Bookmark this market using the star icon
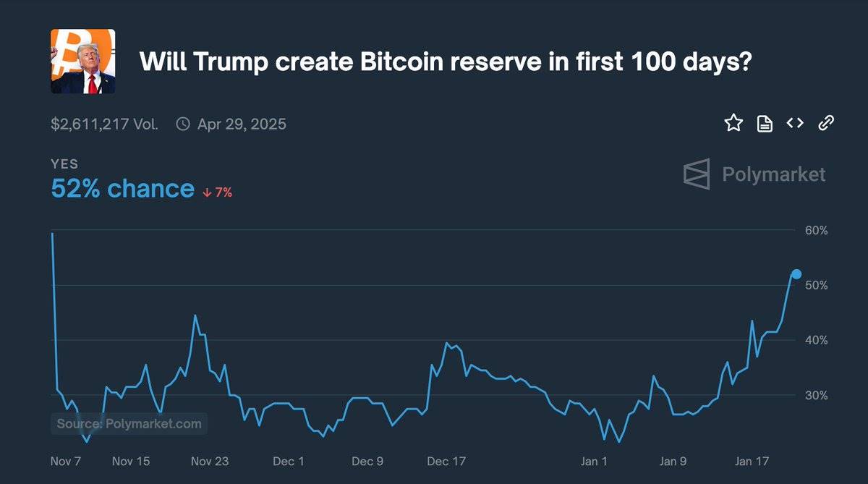 click(733, 123)
